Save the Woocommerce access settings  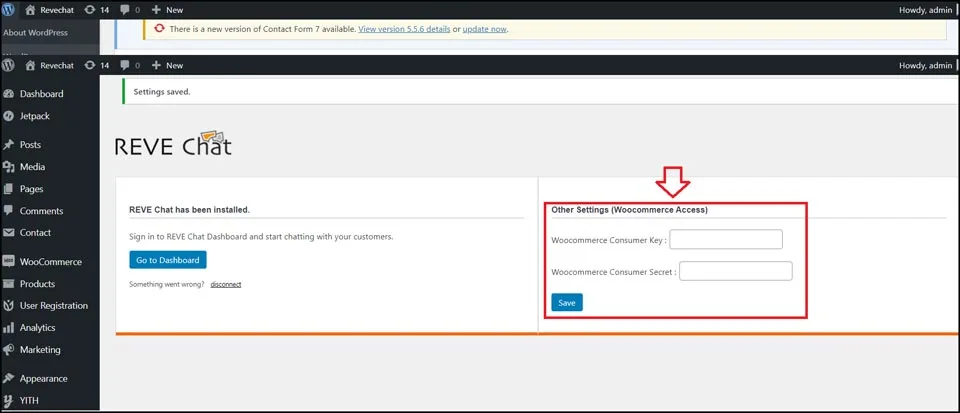coord(566,302)
